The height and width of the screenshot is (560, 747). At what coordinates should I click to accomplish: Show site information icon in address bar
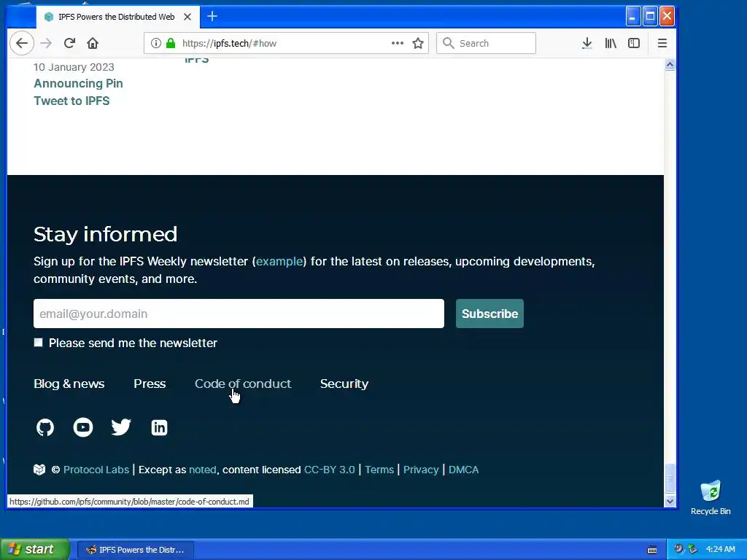coord(156,43)
